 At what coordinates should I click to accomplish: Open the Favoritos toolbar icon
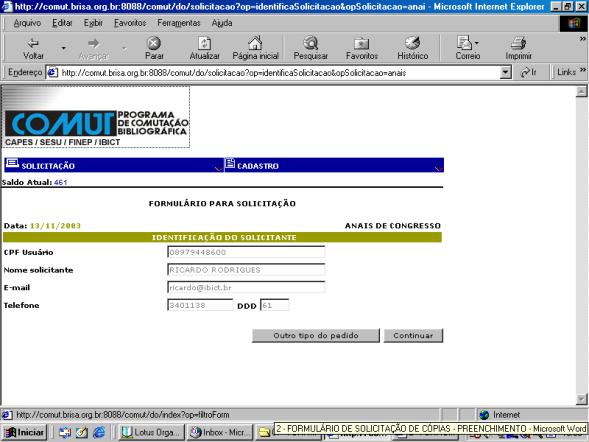point(361,44)
